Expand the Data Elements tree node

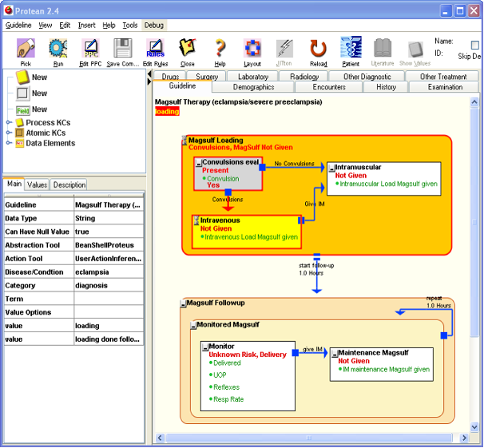(10, 144)
